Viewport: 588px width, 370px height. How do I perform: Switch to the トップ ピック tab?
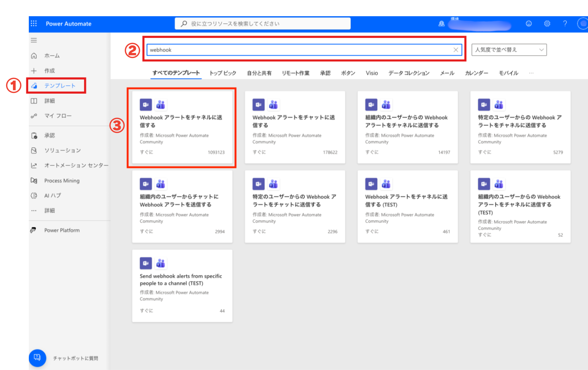pos(223,73)
